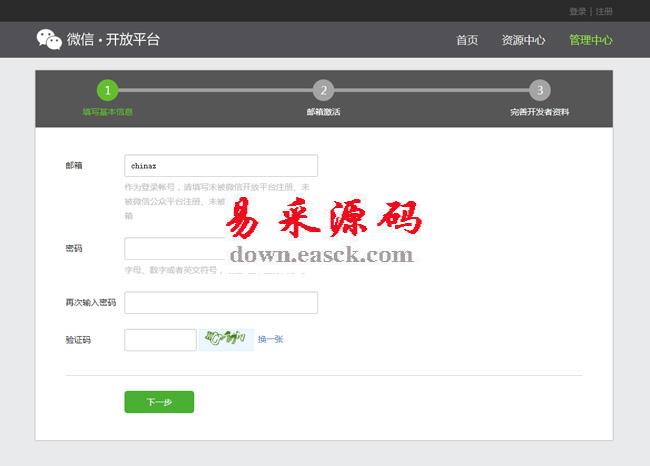Open the 资源中心 navigation item
Viewport: 650px width, 466px height.
pos(524,40)
